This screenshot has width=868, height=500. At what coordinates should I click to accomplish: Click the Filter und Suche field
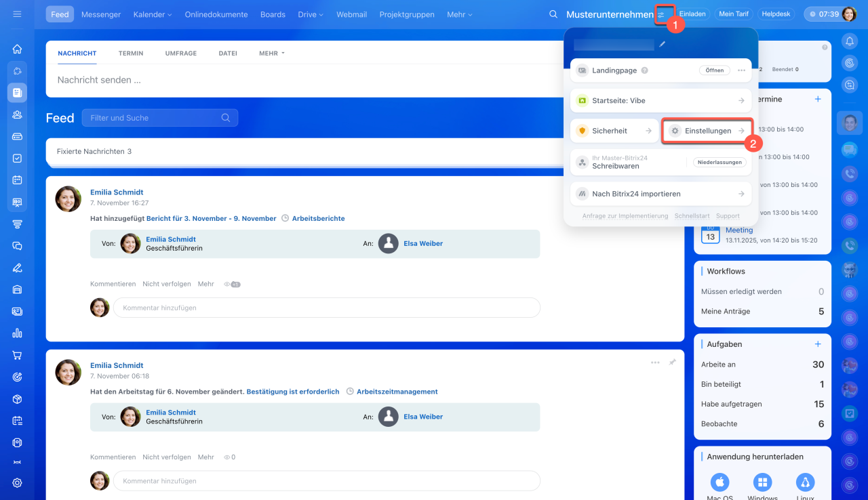155,118
